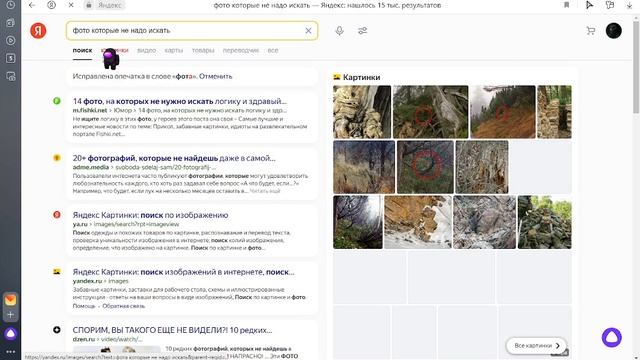Open the mail app in sidebar
The width and height of the screenshot is (640, 360).
tap(11, 300)
